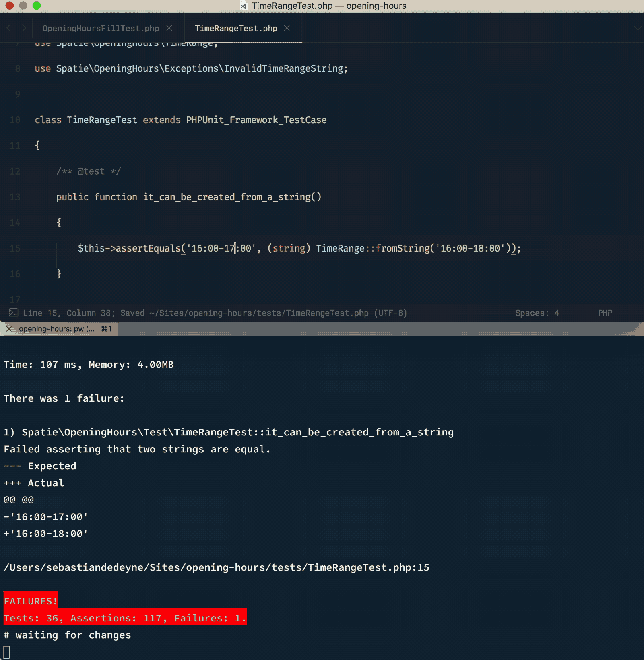This screenshot has height=660, width=644.
Task: Close the OpeningHoursFillTest.php tab
Action: (169, 28)
